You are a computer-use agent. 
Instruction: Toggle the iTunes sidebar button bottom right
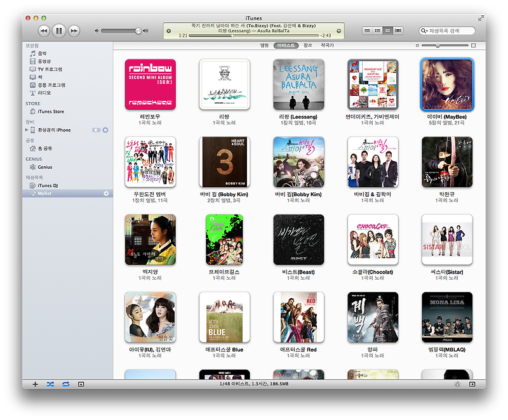coord(472,384)
